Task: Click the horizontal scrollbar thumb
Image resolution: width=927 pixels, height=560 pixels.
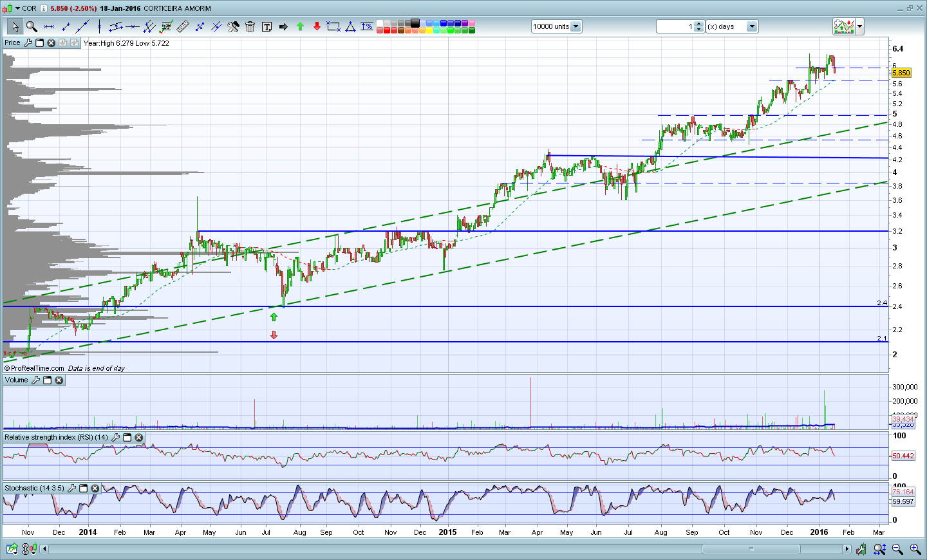Action: (751, 549)
